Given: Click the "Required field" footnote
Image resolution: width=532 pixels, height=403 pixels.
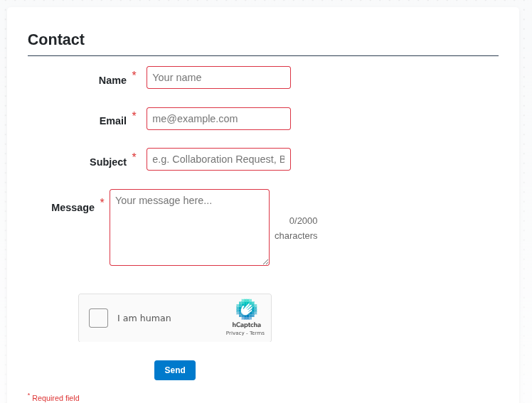Looking at the screenshot, I should [55, 398].
